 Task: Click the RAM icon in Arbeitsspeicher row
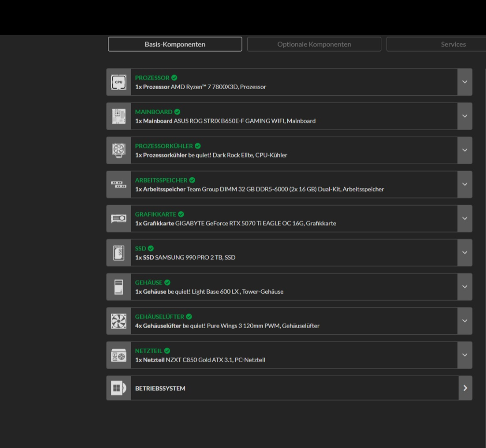point(119,184)
